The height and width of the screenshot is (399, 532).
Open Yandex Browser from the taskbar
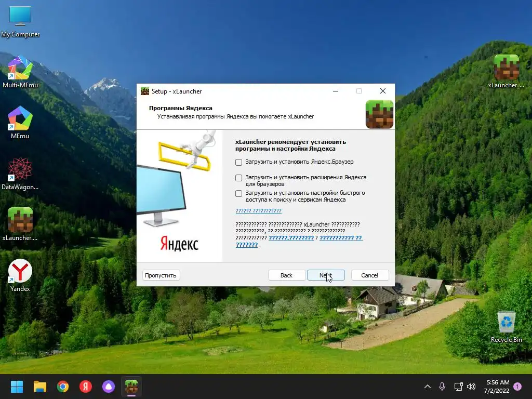[86, 387]
